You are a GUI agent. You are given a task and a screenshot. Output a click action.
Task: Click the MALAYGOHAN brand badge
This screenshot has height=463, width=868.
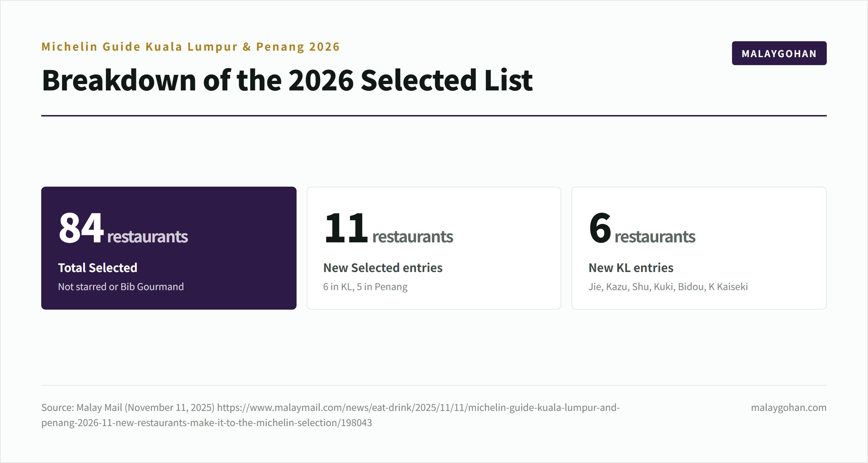coord(779,53)
